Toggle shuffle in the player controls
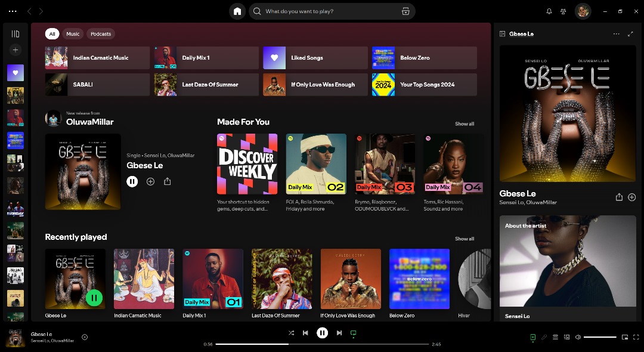 pyautogui.click(x=291, y=333)
